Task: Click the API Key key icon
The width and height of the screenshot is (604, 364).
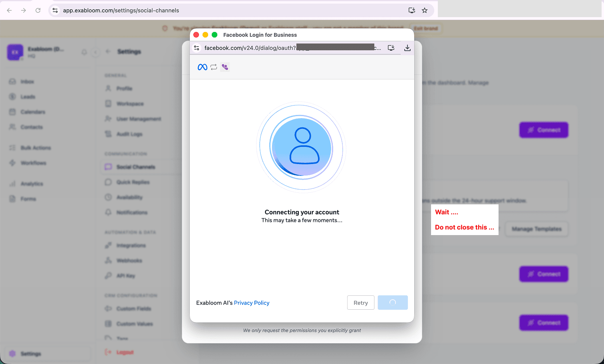Action: (108, 276)
